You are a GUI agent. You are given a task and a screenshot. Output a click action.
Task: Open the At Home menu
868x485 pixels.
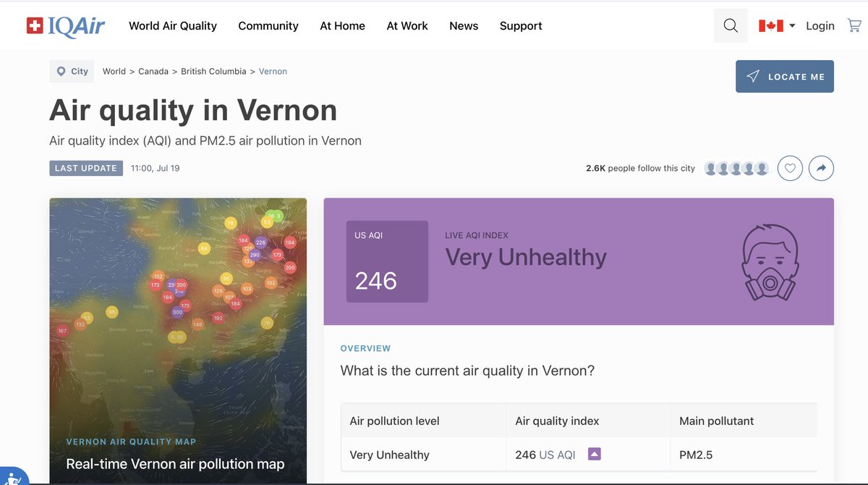pyautogui.click(x=342, y=26)
